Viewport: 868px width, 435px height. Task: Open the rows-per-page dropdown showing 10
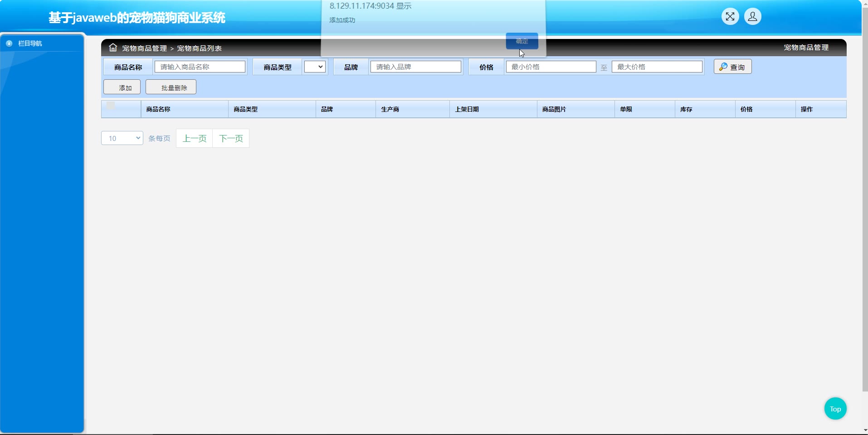click(122, 138)
